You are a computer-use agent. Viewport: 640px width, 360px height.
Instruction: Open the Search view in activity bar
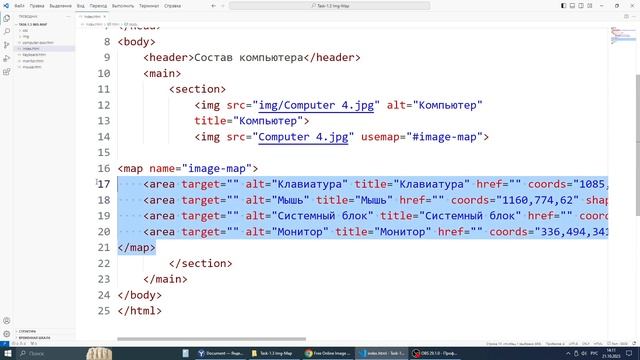pos(7,32)
